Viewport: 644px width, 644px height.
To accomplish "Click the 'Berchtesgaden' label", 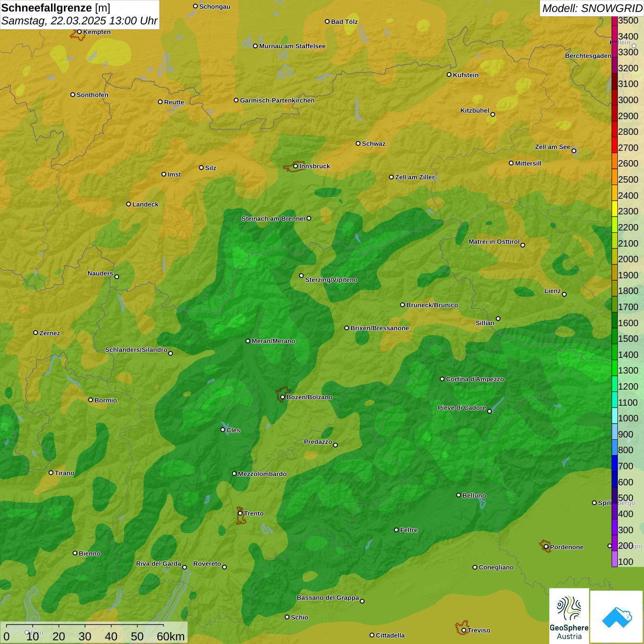I will (588, 56).
